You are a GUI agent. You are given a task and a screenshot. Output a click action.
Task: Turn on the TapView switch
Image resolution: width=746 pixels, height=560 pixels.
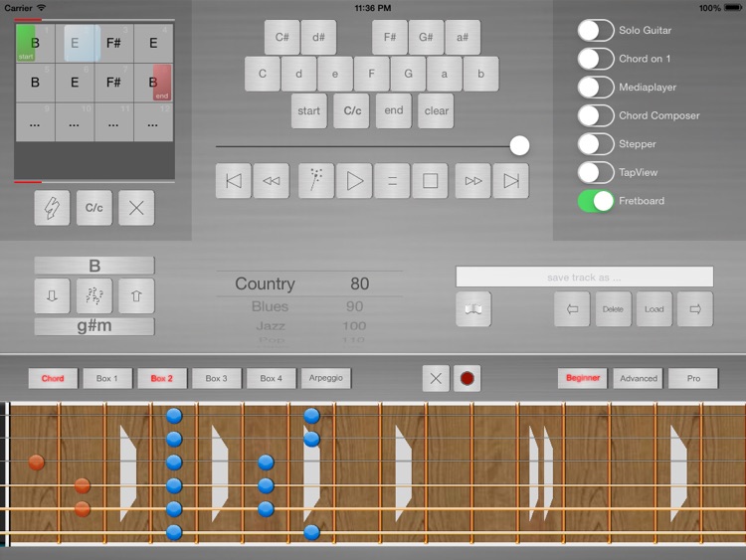(596, 173)
